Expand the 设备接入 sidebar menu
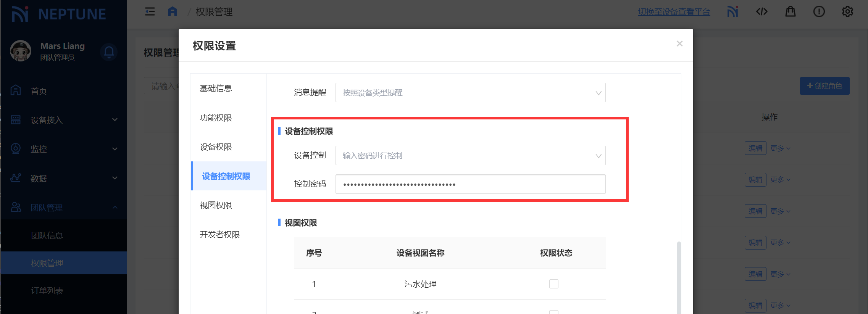 tap(63, 120)
